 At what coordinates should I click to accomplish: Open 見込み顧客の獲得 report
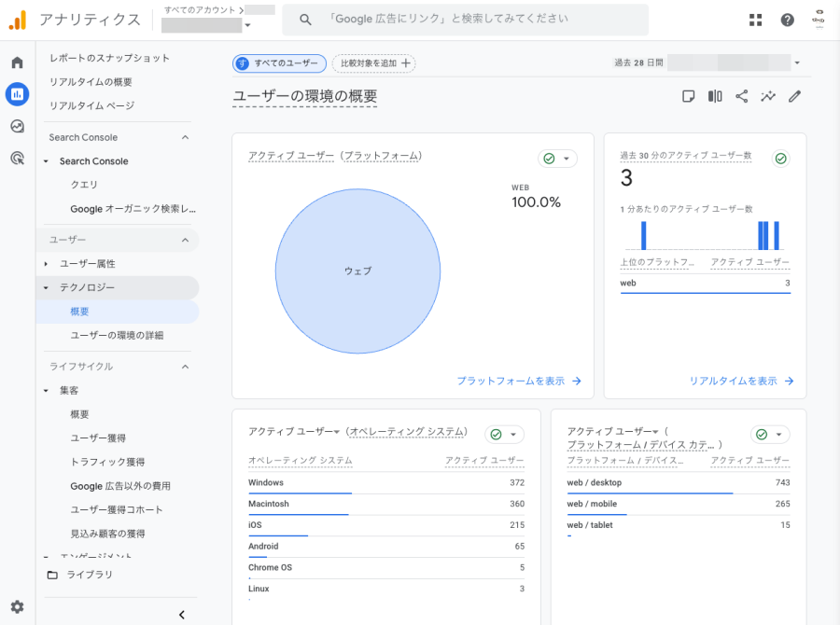tap(107, 534)
